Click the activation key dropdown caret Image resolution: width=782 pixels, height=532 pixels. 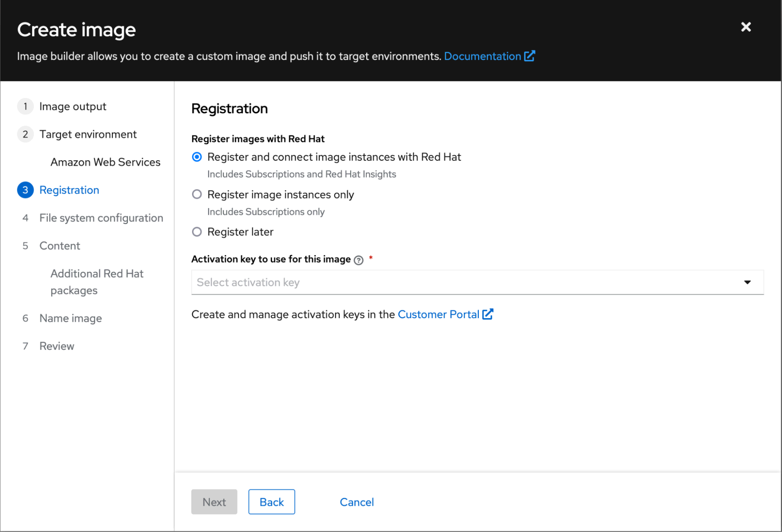[747, 282]
